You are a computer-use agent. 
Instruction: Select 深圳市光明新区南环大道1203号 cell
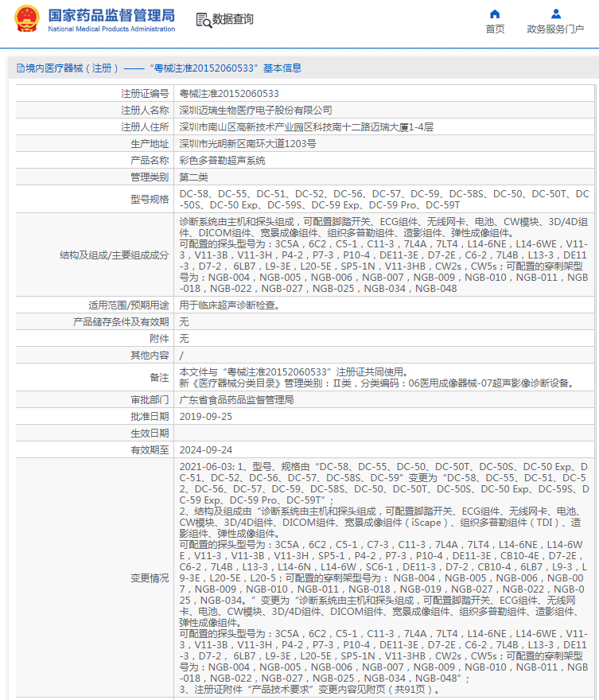tap(247, 144)
